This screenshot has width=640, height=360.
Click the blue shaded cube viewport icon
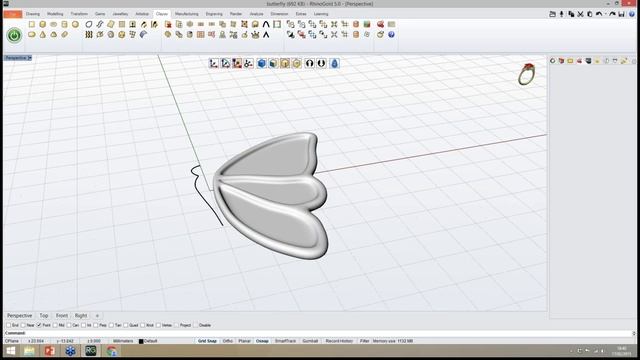(x=262, y=63)
